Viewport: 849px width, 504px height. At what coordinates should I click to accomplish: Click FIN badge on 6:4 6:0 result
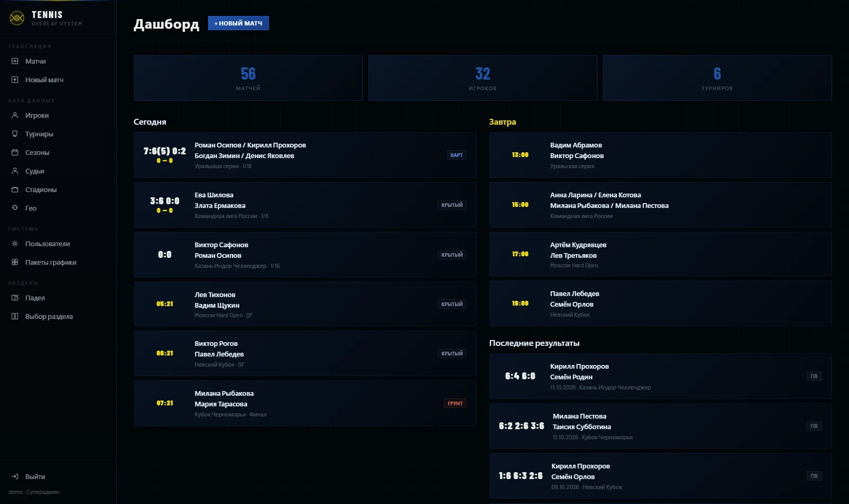point(814,376)
